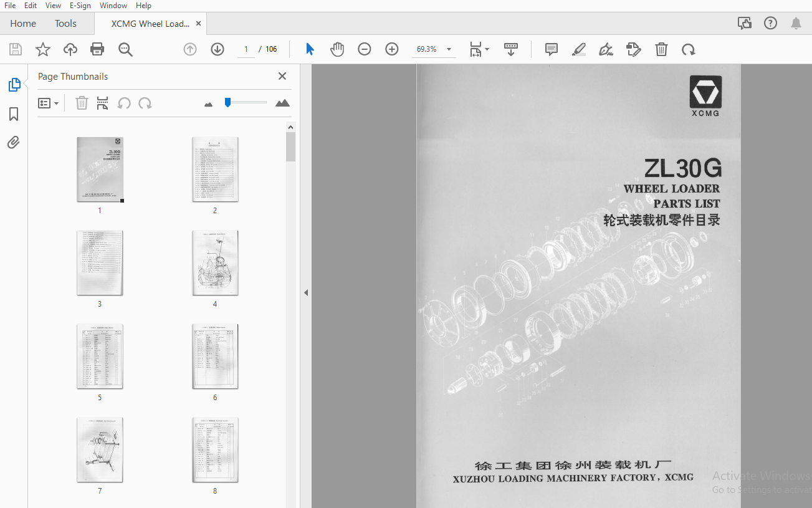Open the Attachments sidebar panel
The width and height of the screenshot is (812, 508).
(x=14, y=143)
